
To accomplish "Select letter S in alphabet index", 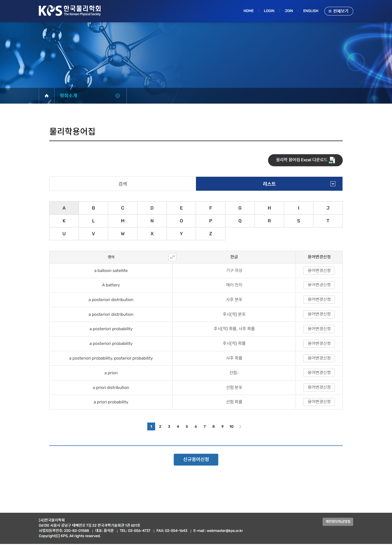I will [x=298, y=221].
